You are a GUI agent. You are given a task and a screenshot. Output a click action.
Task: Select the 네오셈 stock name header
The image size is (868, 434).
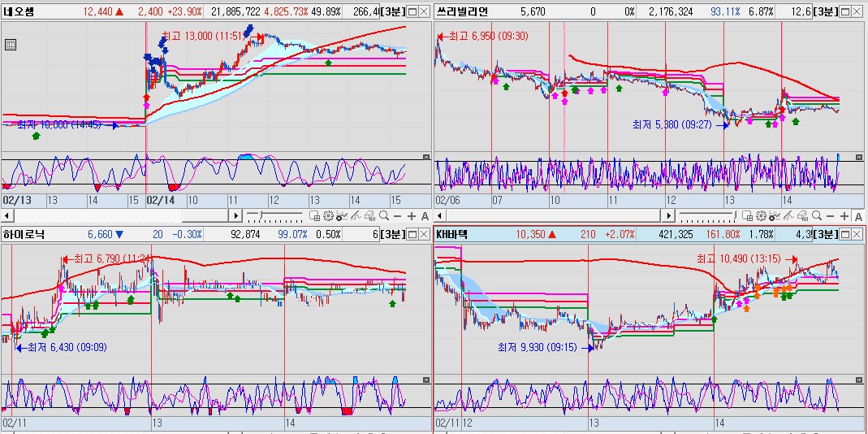click(x=18, y=11)
